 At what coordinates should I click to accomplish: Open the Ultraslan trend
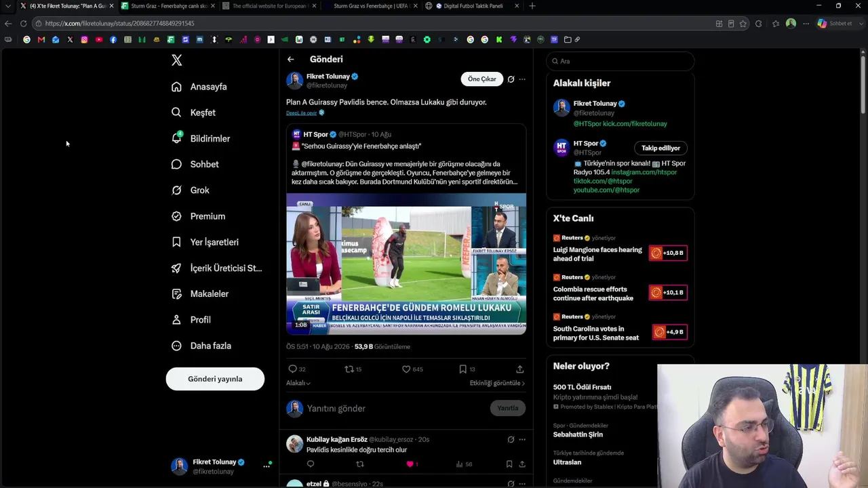pyautogui.click(x=567, y=462)
